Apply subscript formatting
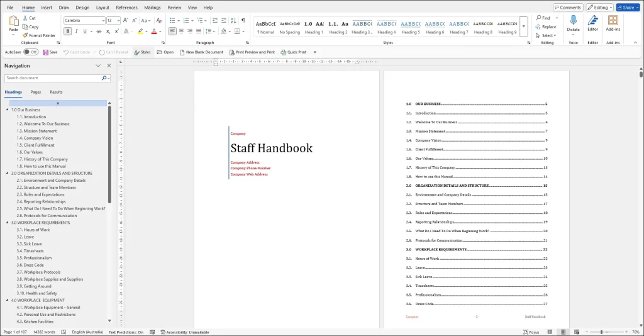644x336 pixels. (x=108, y=31)
